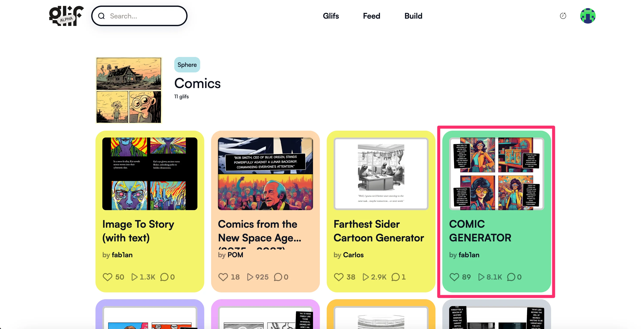Open author Carlos's profile link
Screen dimensions: 644x329
[353, 255]
